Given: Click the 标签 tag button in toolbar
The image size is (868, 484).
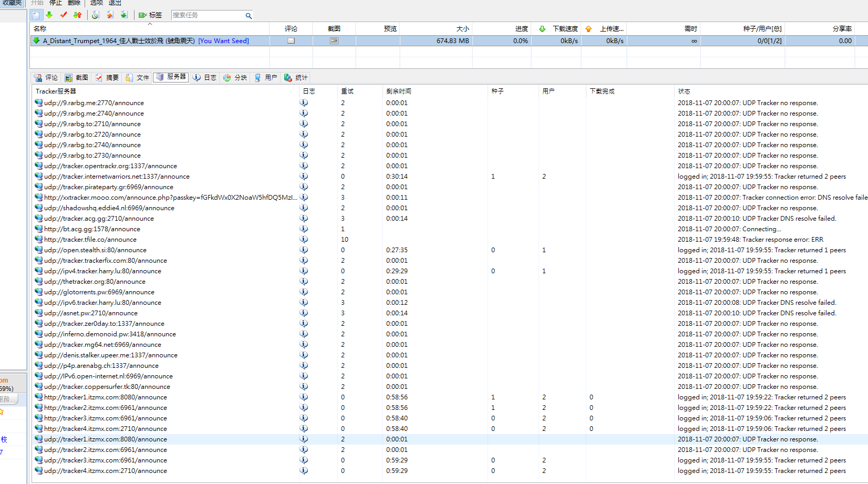Looking at the screenshot, I should click(x=150, y=15).
